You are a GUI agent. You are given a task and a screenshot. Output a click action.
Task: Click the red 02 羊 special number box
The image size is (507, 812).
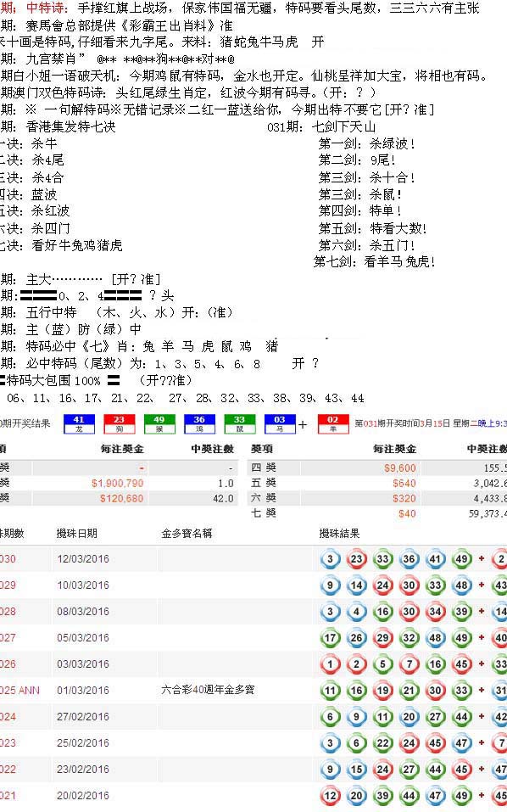332,423
